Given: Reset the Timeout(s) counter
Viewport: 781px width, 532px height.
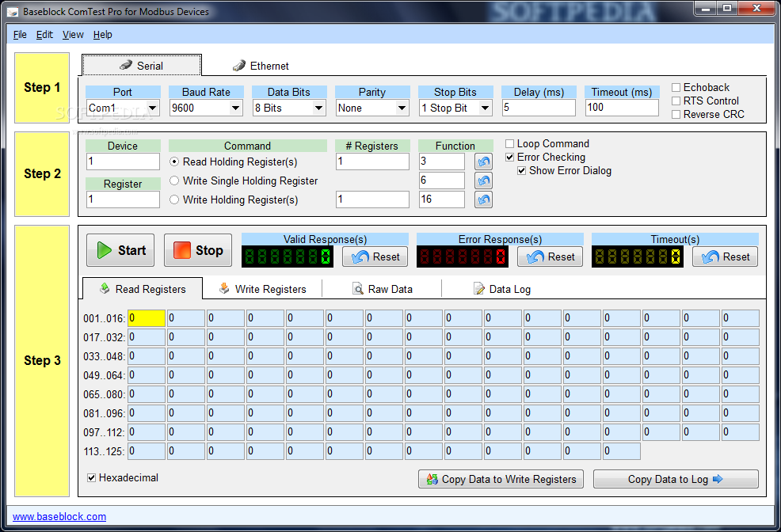Looking at the screenshot, I should click(726, 256).
